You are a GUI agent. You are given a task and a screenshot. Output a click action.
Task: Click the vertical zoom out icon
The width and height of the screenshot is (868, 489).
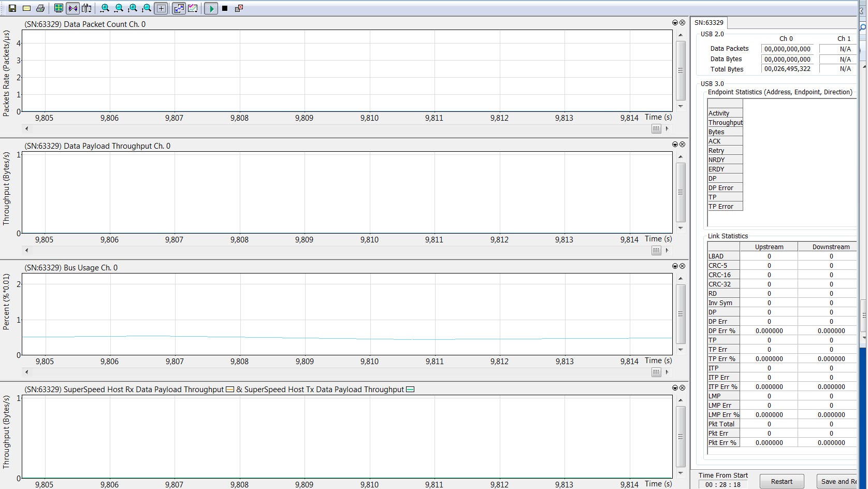point(147,8)
